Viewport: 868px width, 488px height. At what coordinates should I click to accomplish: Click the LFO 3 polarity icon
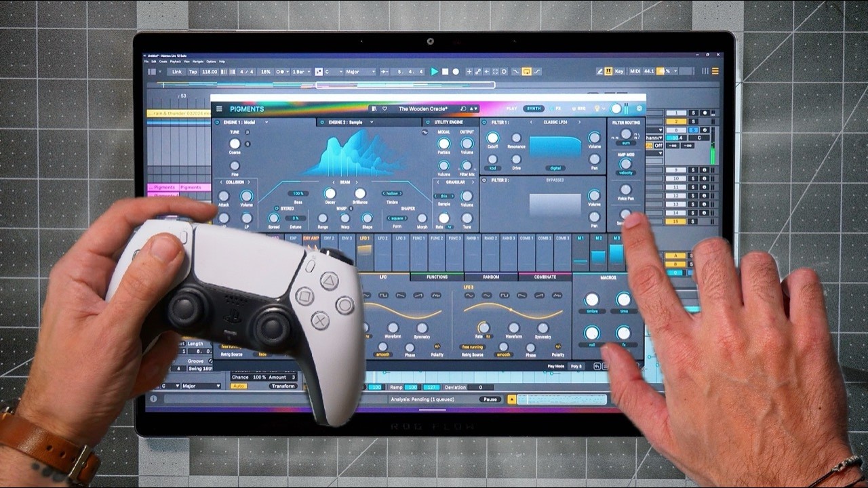point(558,346)
